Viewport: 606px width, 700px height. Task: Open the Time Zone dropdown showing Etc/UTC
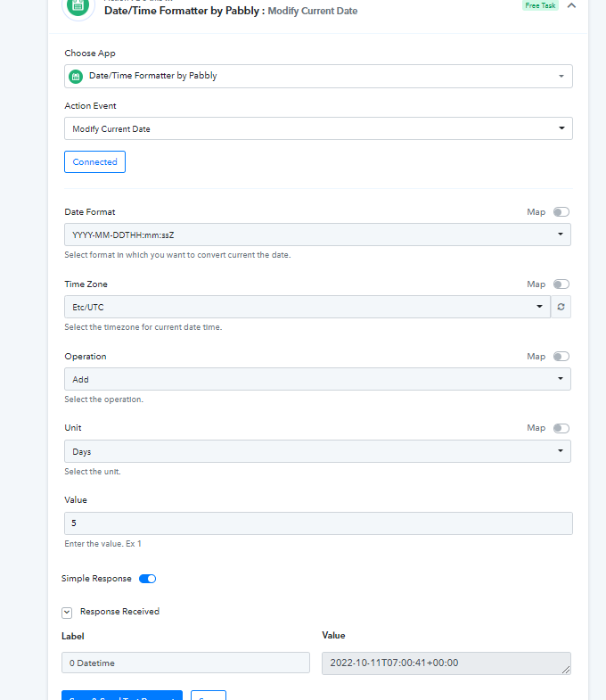[x=307, y=307]
